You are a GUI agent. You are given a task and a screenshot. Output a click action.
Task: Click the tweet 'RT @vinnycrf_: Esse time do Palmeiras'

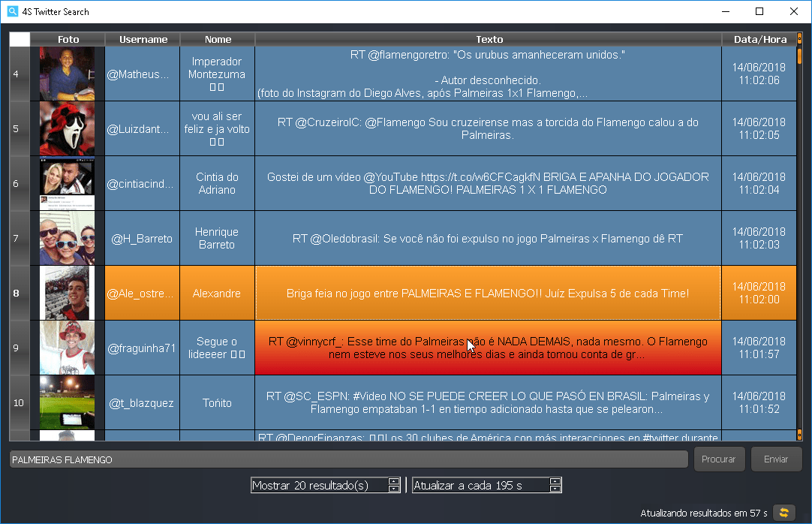click(489, 348)
